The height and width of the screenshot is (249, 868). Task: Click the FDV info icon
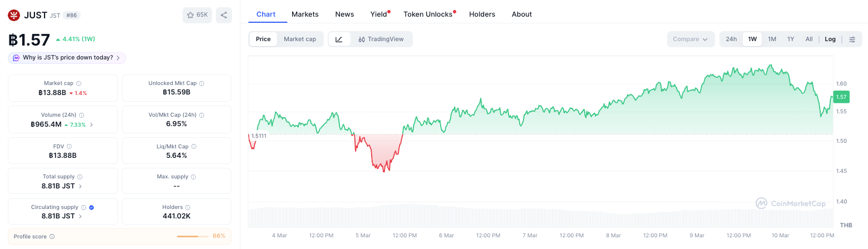coord(69,146)
